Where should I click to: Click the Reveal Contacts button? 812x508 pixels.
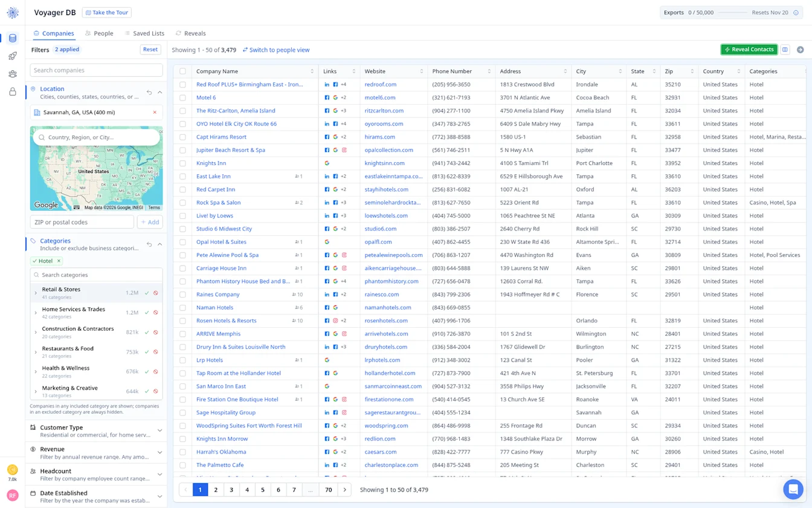[x=749, y=50]
